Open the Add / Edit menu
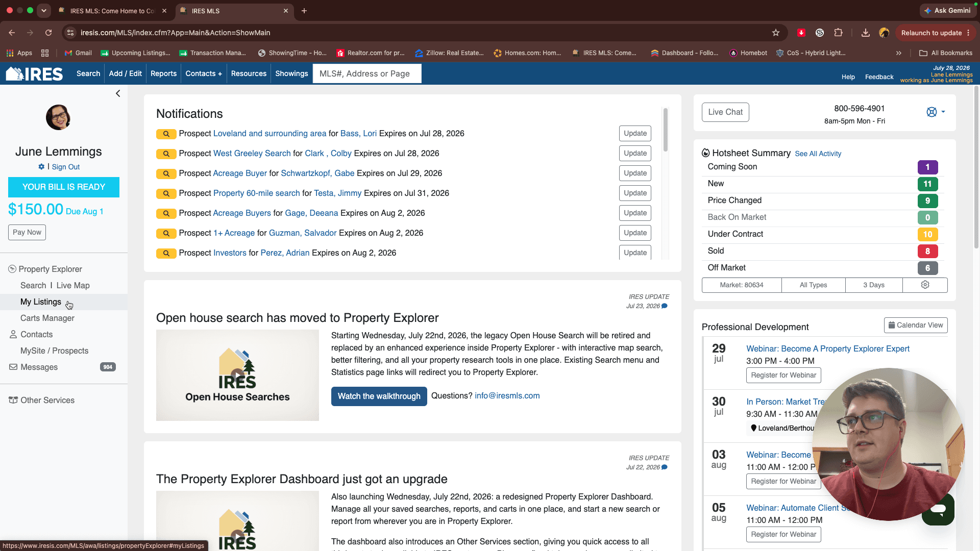The image size is (980, 551). click(x=126, y=73)
